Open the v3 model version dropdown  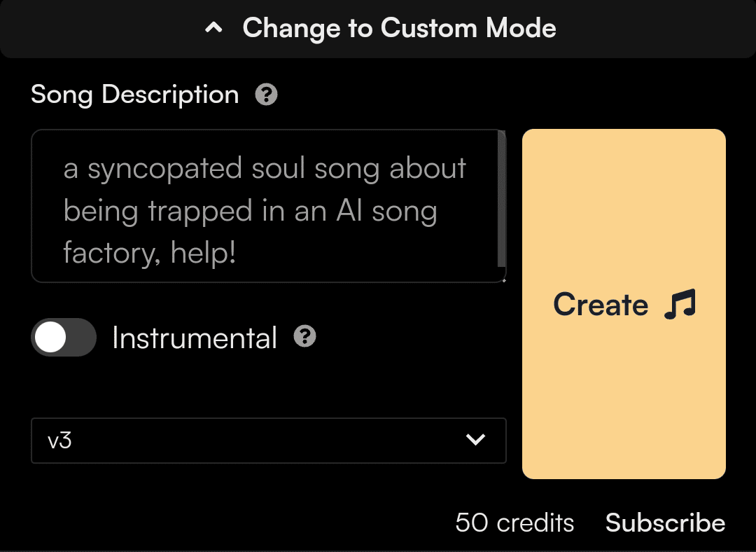(x=269, y=441)
